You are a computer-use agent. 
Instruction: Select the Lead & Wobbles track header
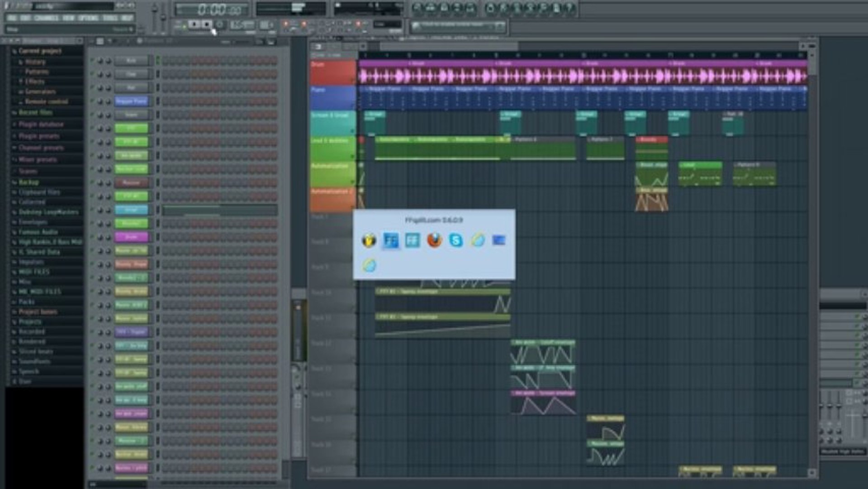pos(332,149)
